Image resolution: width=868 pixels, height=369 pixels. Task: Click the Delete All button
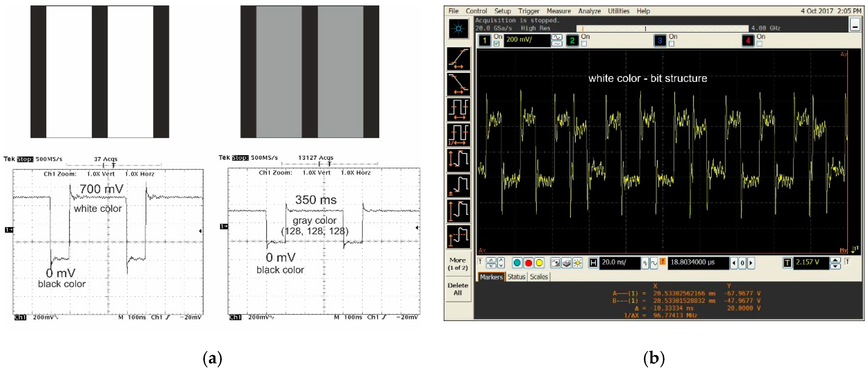[x=458, y=289]
